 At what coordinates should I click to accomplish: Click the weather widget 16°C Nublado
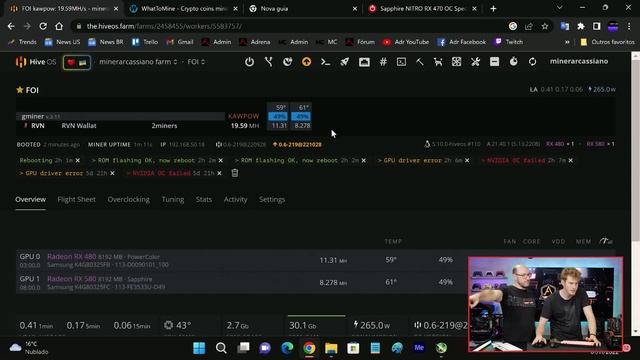pos(29,348)
